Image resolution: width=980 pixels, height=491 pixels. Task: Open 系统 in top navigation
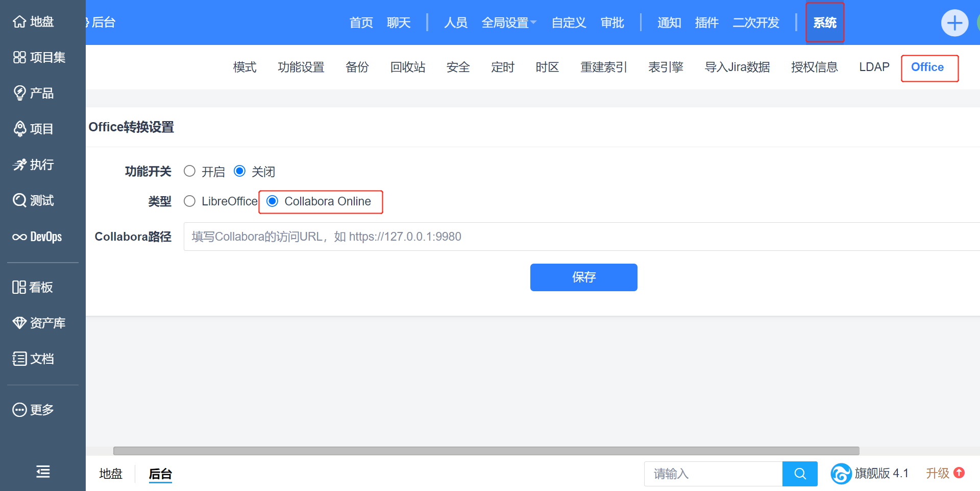825,22
